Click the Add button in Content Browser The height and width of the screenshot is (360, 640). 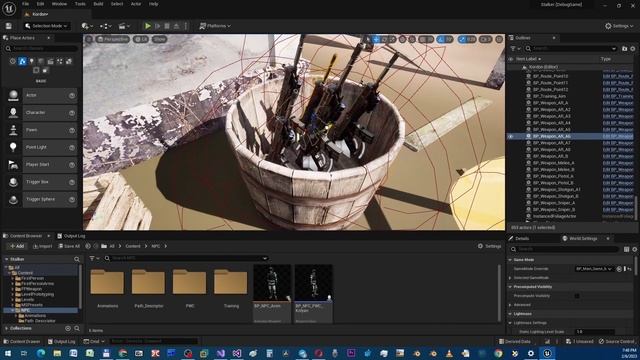tap(17, 247)
